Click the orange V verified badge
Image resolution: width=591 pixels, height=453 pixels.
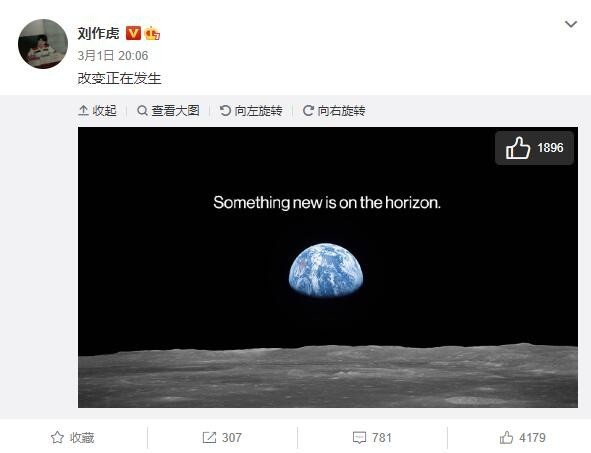point(133,33)
